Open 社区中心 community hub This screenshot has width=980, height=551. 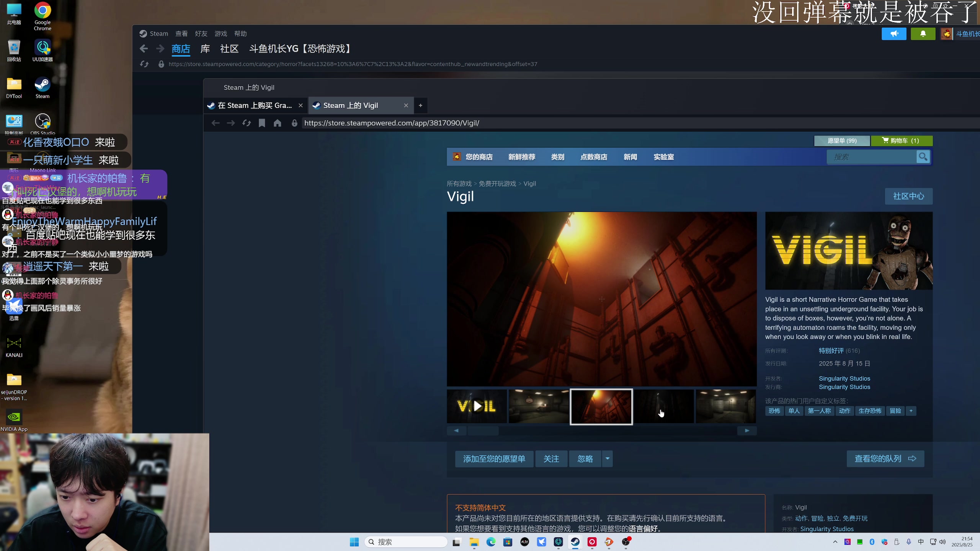(908, 196)
